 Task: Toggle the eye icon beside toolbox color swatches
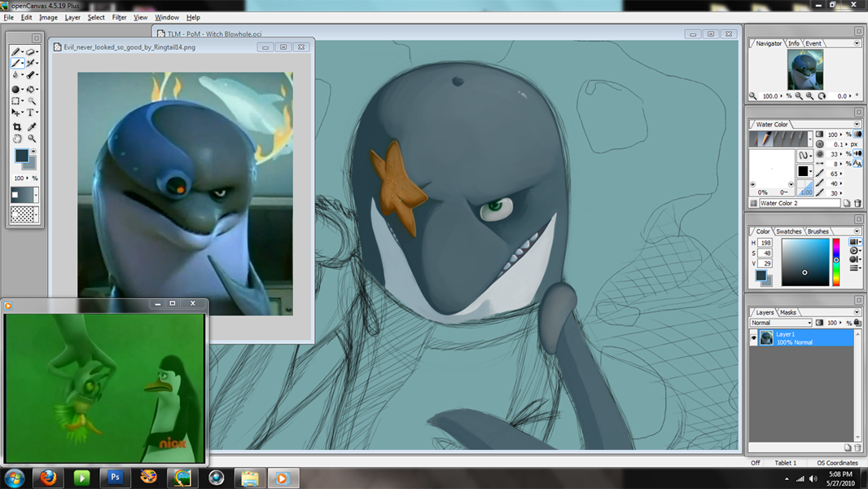pos(33,152)
